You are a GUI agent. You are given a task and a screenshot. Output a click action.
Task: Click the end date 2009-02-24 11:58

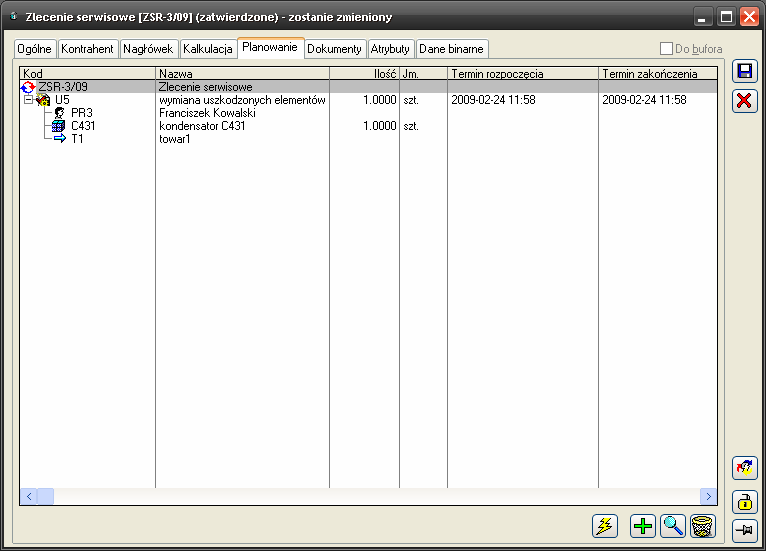tap(644, 100)
